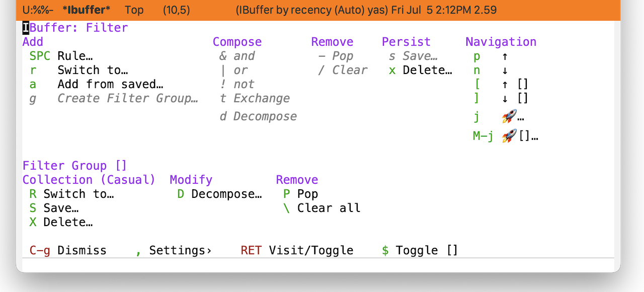
Task: Click backslash Clear all option
Action: (321, 208)
